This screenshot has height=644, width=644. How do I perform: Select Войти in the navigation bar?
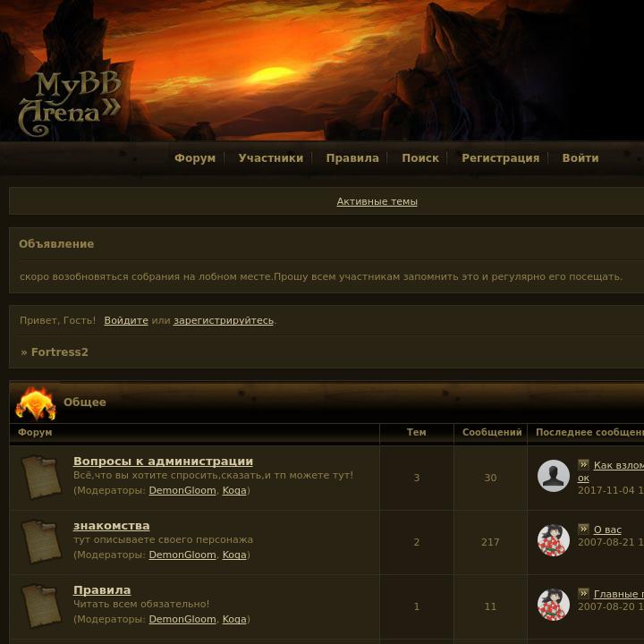(580, 158)
